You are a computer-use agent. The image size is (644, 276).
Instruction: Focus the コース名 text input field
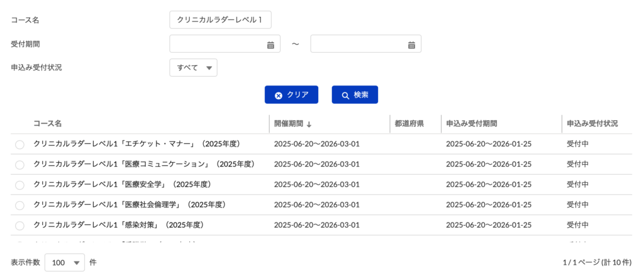[220, 20]
